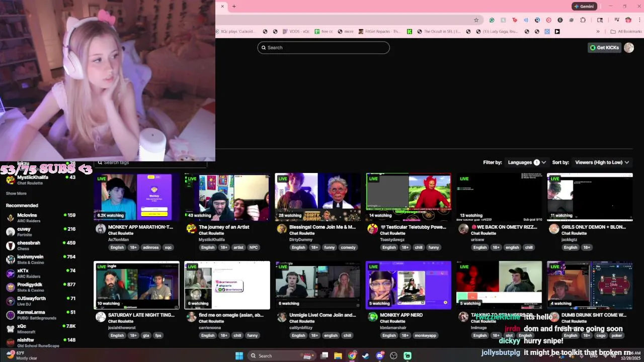Open xQc recommended channel
This screenshot has height=362, width=644.
click(x=40, y=328)
